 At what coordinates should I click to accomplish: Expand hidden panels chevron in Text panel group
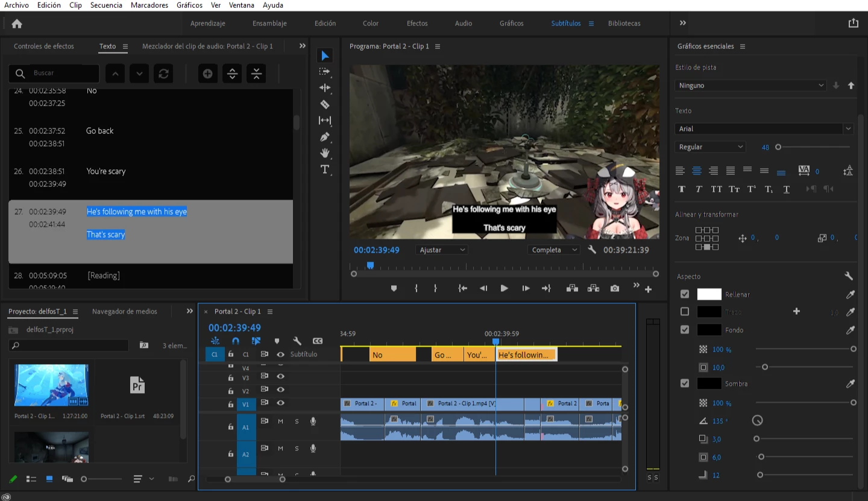click(303, 46)
